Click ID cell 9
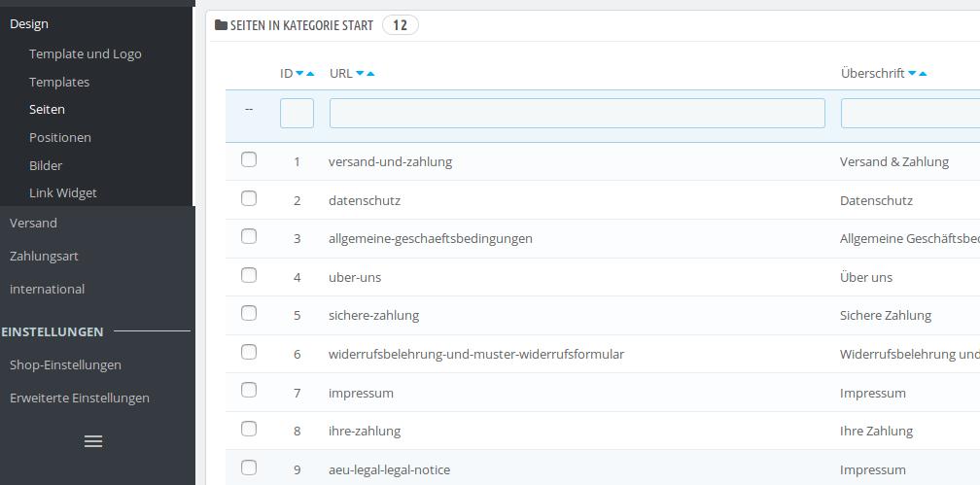This screenshot has width=980, height=485. click(297, 470)
